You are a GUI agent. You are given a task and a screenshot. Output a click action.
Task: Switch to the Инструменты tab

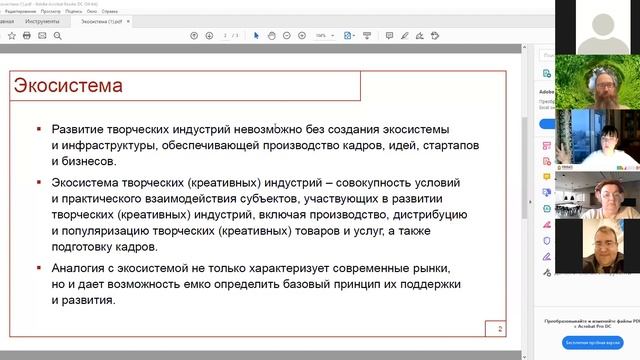[x=42, y=21]
